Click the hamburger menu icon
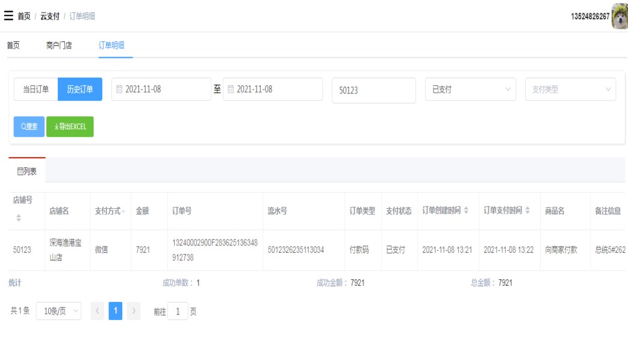Viewport: 628px width, 364px height. [8, 16]
